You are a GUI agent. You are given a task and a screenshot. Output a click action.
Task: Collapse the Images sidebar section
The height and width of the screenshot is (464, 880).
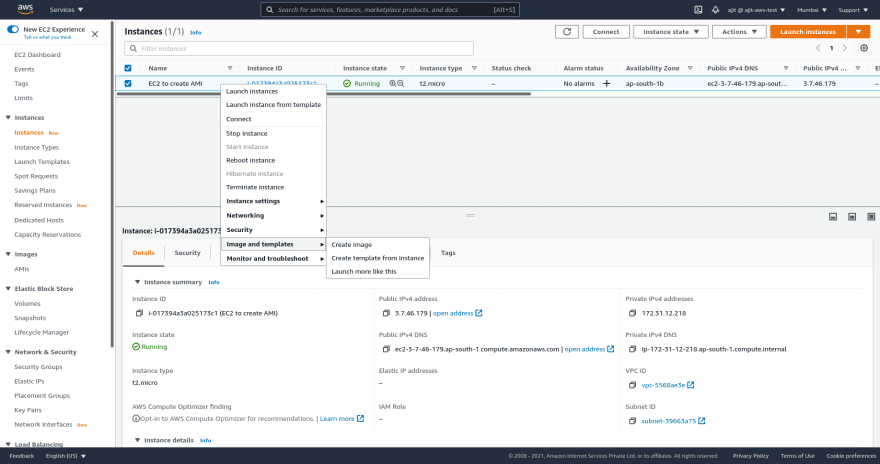(8, 254)
